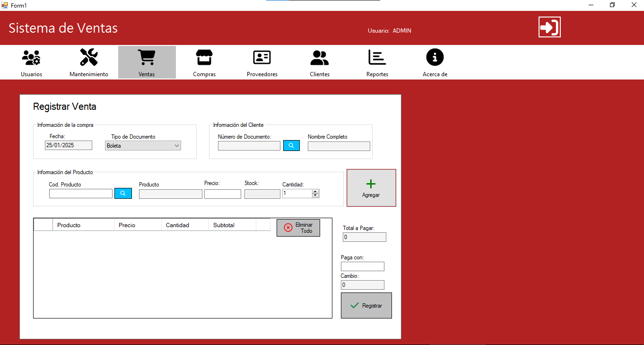Open the Reportes chart icon
The image size is (644, 345).
click(377, 58)
